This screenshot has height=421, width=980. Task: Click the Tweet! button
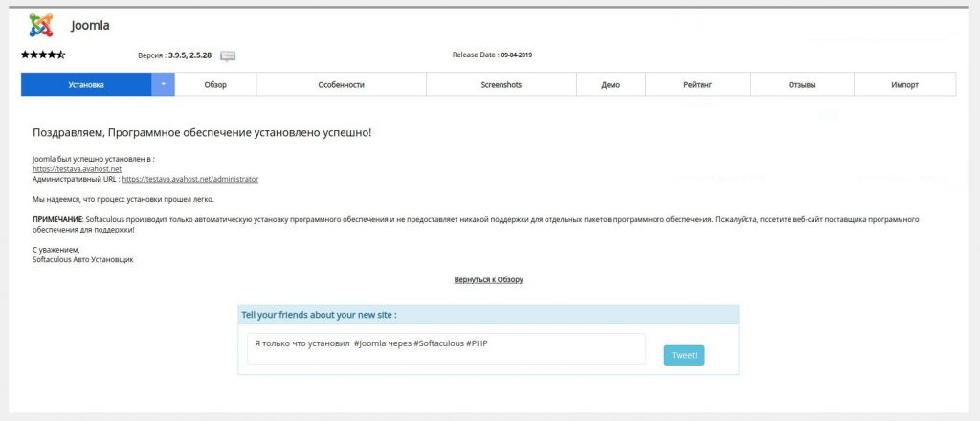(684, 355)
